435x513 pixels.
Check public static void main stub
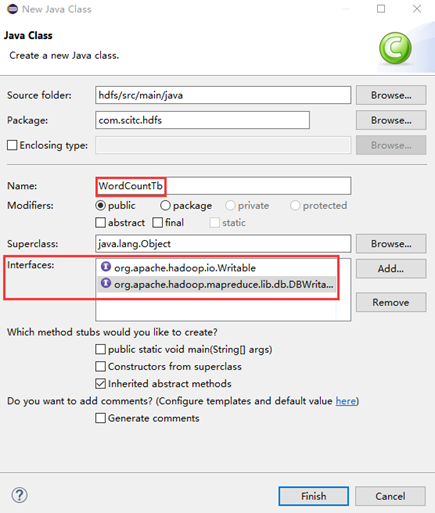coord(100,349)
